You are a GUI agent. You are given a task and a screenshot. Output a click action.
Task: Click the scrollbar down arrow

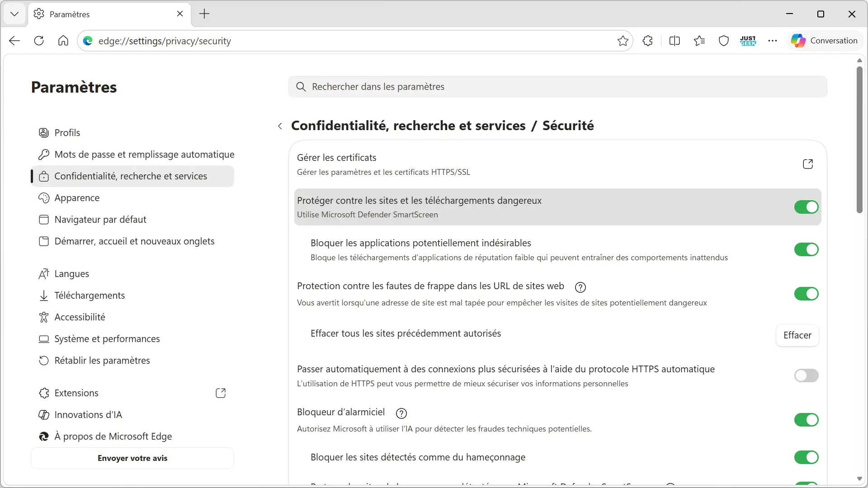pyautogui.click(x=859, y=479)
